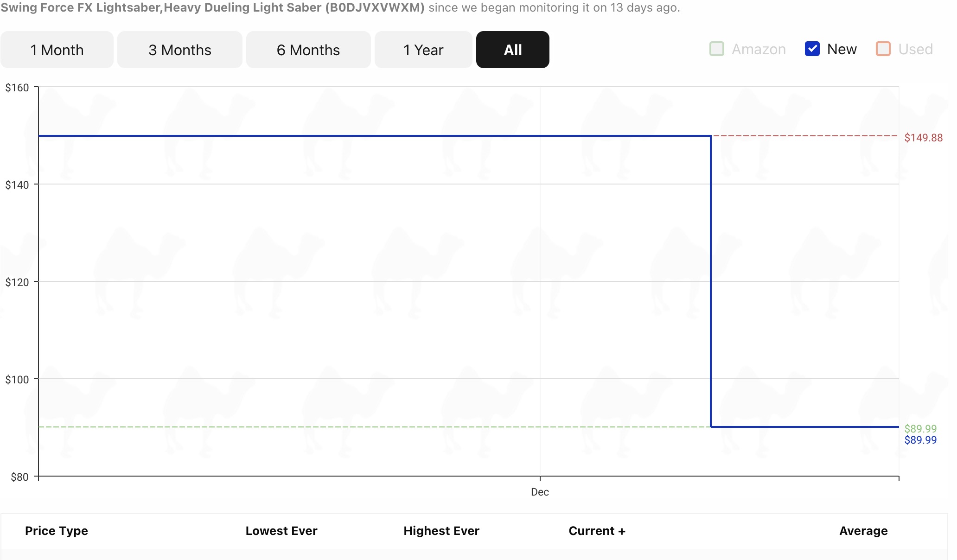Toggle the Used price checkbox
Screen dimensions: 957x560
(x=883, y=49)
